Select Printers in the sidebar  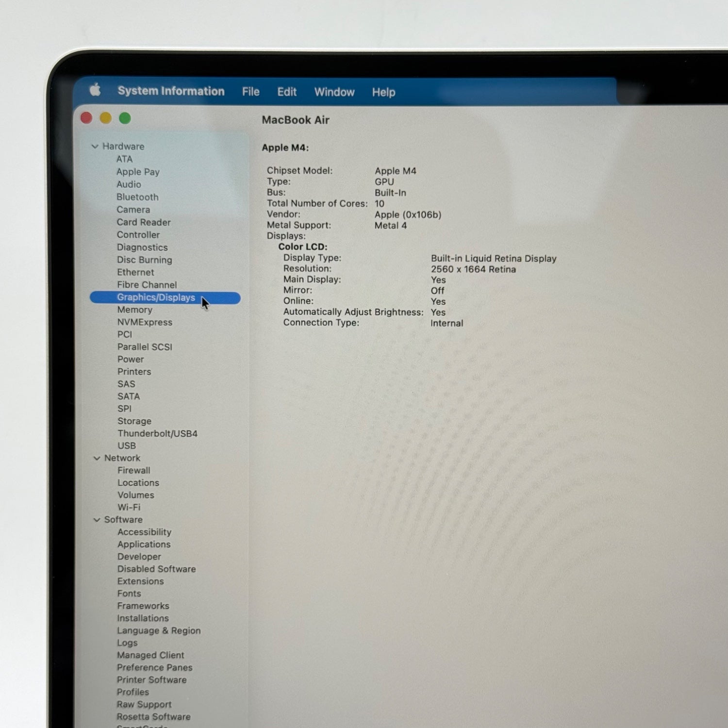tap(134, 372)
